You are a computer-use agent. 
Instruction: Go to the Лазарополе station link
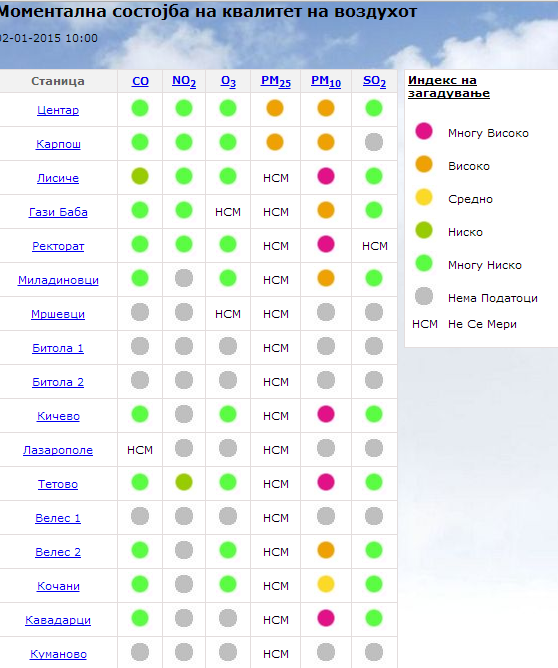pyautogui.click(x=58, y=450)
